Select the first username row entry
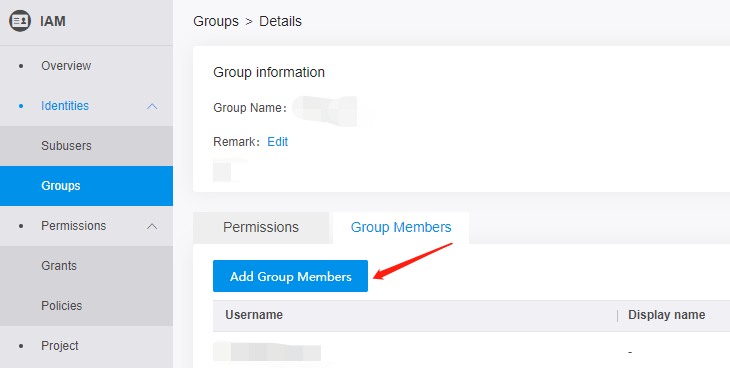Viewport: 730px width, 368px height. pos(267,352)
